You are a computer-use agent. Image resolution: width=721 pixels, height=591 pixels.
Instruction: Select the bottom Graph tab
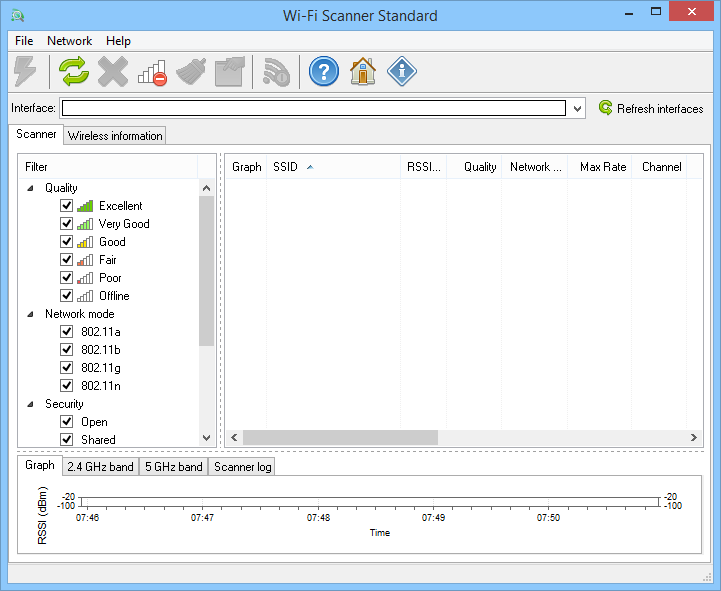(x=40, y=465)
